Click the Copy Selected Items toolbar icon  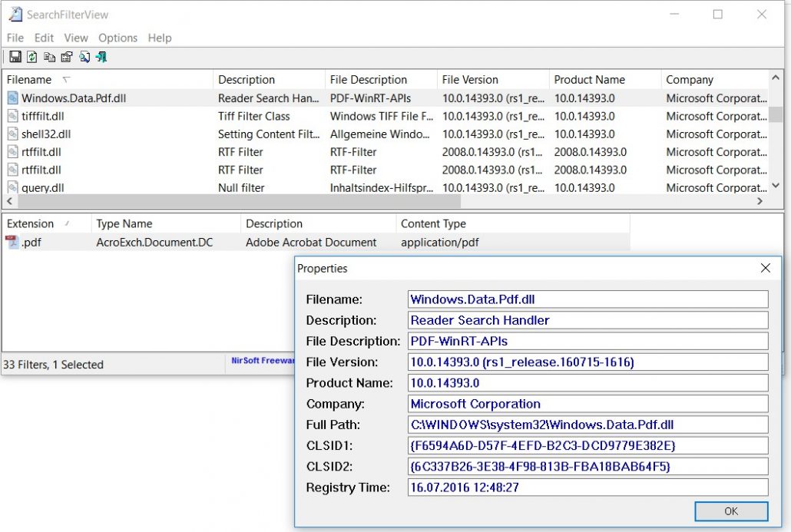[x=48, y=56]
